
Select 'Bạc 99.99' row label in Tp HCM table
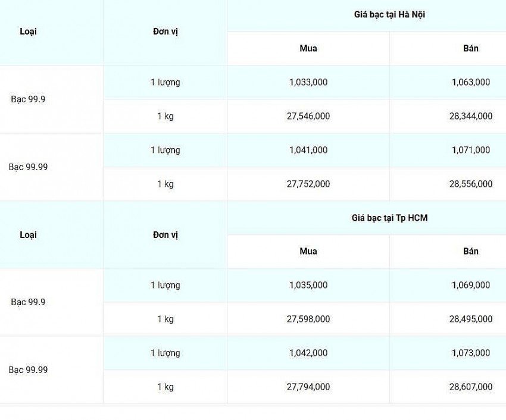pyautogui.click(x=28, y=370)
